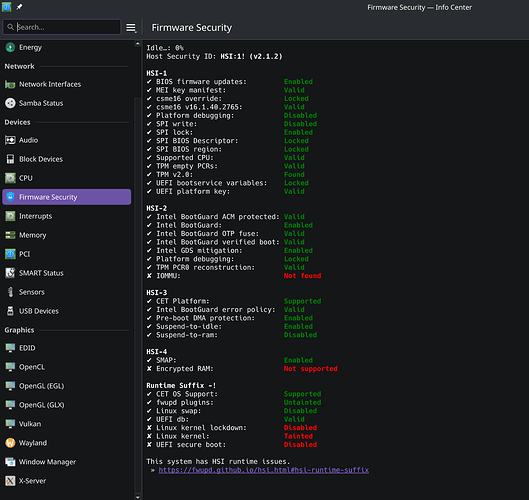This screenshot has height=500, width=529.
Task: Click sidebar scrollbar down arrow
Action: point(137,497)
